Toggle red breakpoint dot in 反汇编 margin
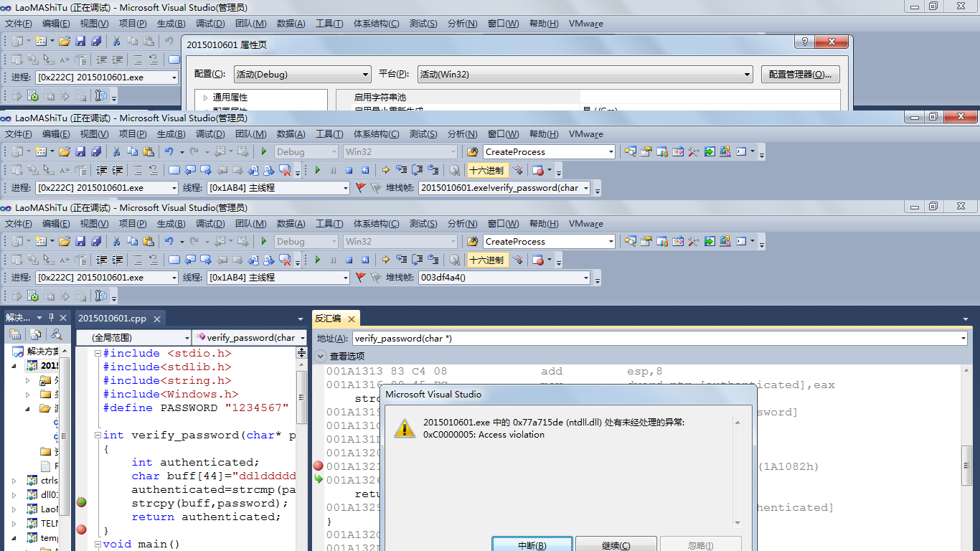The height and width of the screenshot is (551, 980). 319,466
